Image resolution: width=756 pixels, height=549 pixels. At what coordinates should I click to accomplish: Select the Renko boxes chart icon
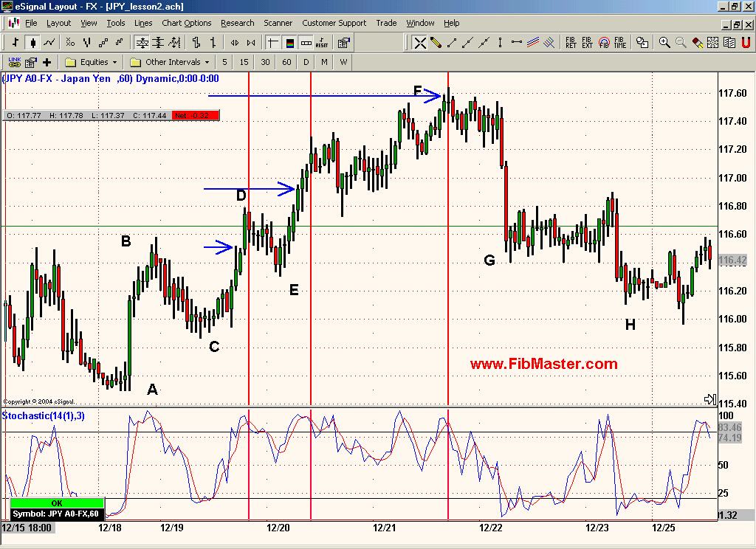click(x=103, y=43)
